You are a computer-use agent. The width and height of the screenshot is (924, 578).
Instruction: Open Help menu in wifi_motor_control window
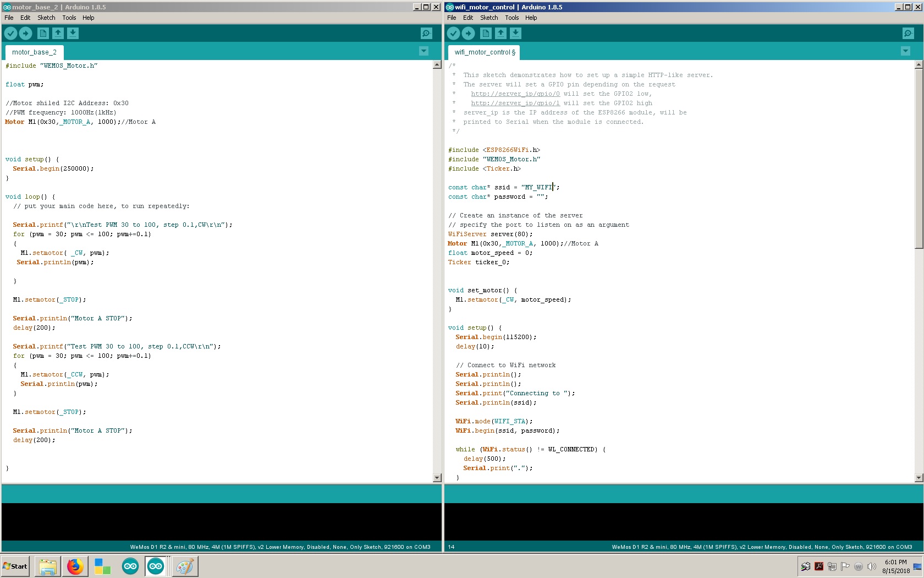(531, 18)
